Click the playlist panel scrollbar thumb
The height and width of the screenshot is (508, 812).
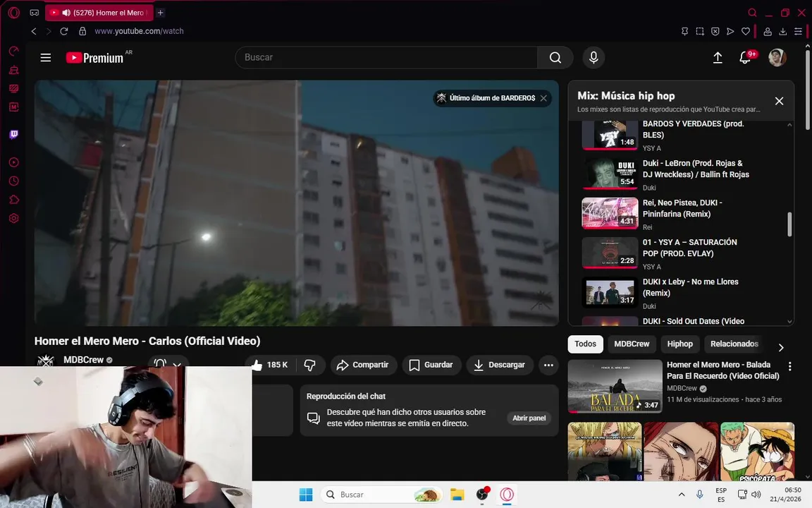click(x=789, y=224)
